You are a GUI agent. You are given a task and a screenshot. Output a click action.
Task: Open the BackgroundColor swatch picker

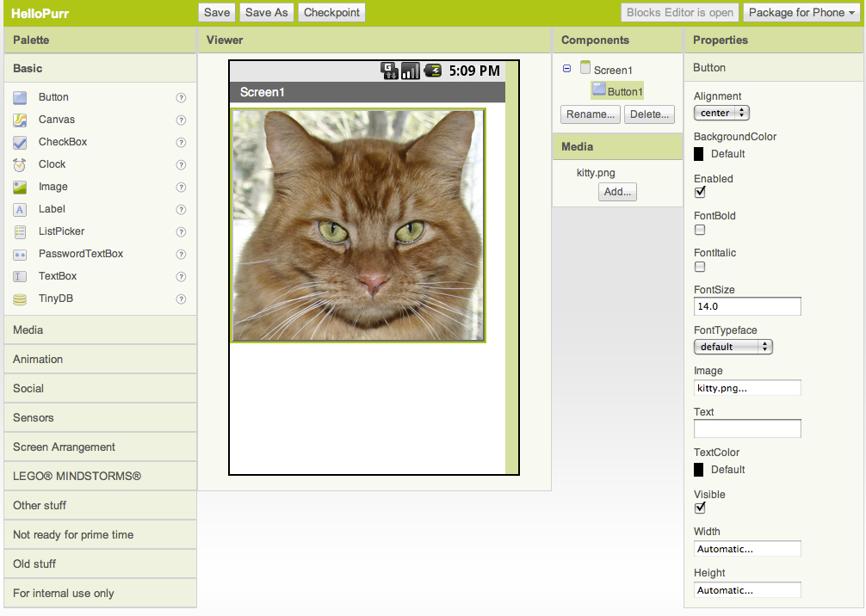(x=699, y=154)
